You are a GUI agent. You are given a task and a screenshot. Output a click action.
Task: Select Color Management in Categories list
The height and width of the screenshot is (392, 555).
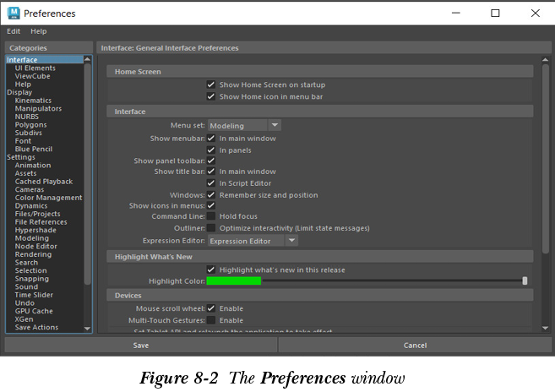[48, 198]
